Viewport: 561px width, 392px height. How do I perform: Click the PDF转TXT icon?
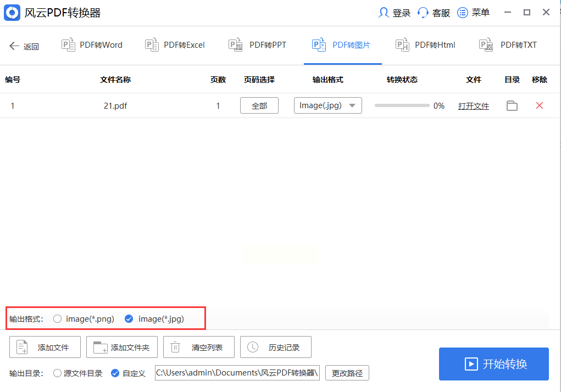click(486, 45)
